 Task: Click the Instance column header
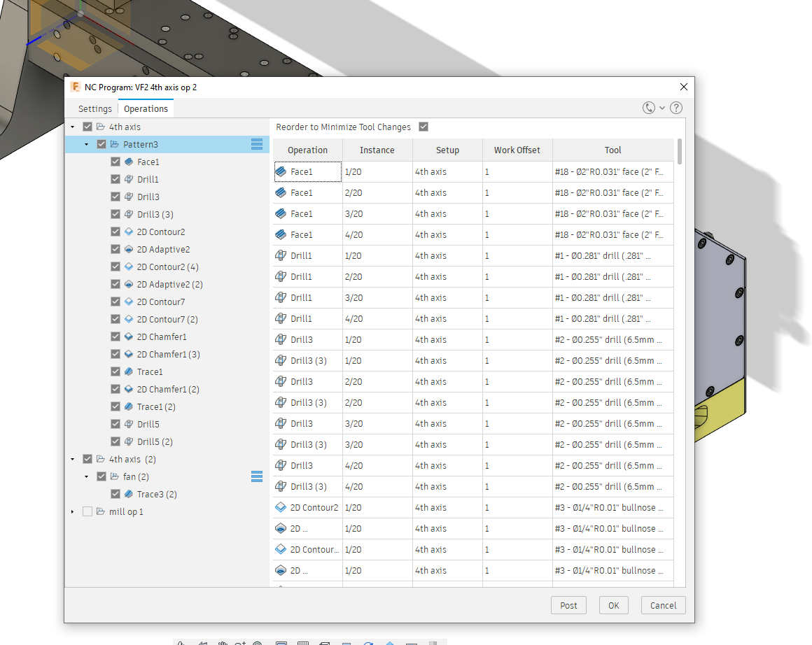(x=377, y=150)
